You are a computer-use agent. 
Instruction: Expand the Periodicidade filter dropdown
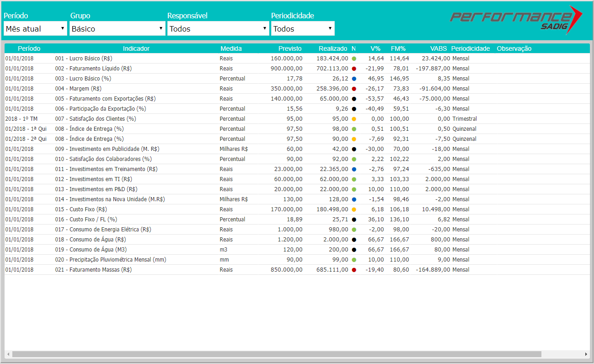point(303,28)
